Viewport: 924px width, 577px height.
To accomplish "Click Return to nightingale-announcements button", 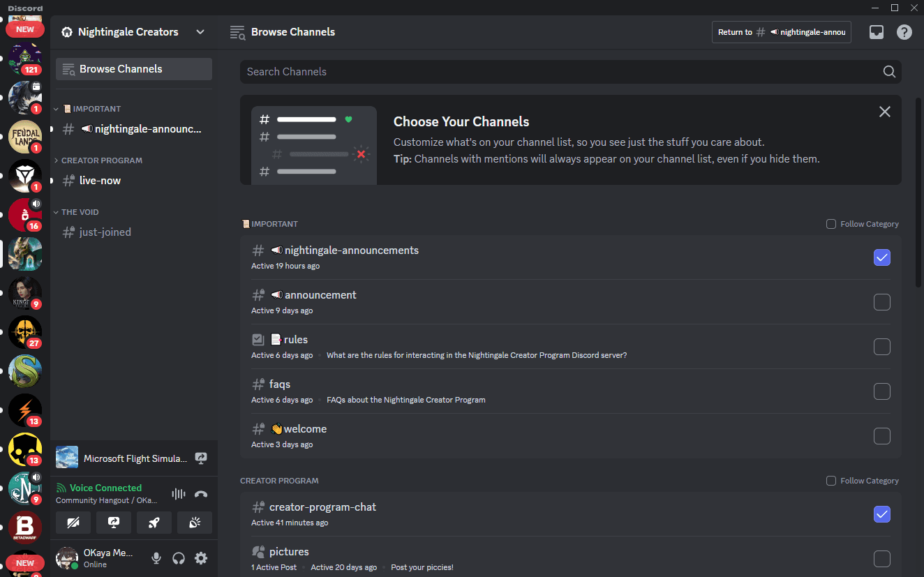I will pos(782,32).
